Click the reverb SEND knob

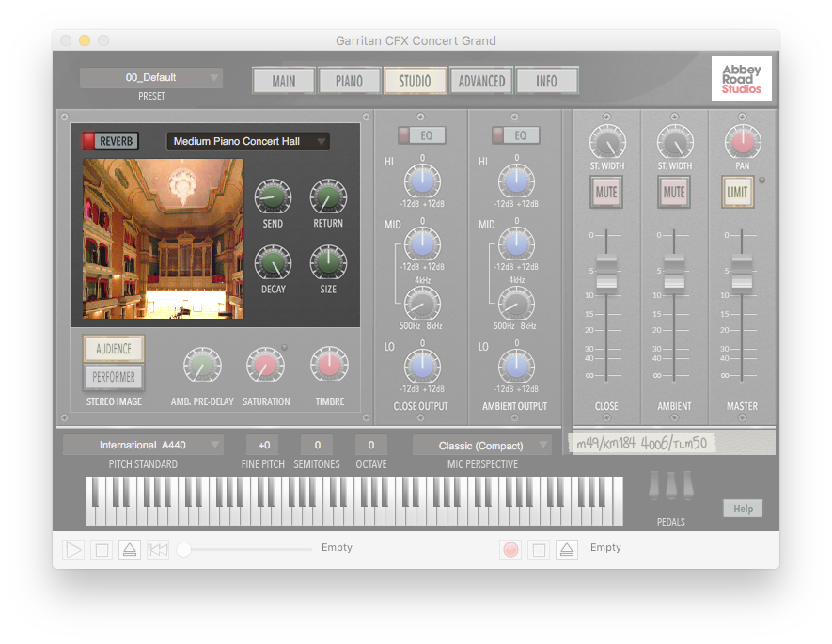(273, 196)
